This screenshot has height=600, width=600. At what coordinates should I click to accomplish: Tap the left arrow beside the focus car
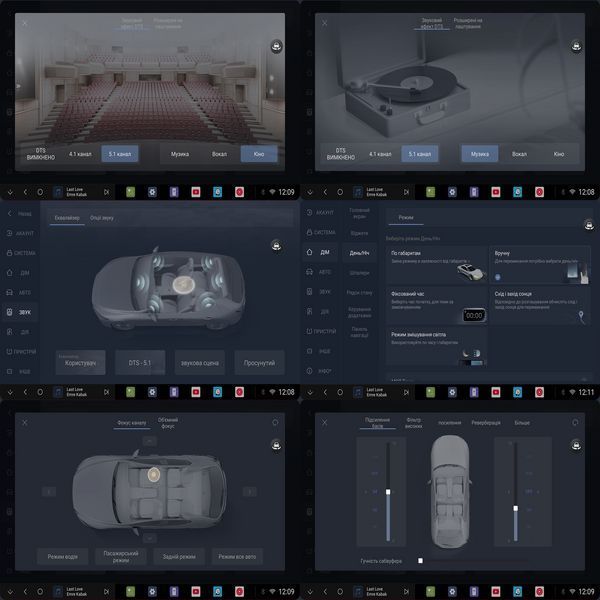pyautogui.click(x=49, y=491)
